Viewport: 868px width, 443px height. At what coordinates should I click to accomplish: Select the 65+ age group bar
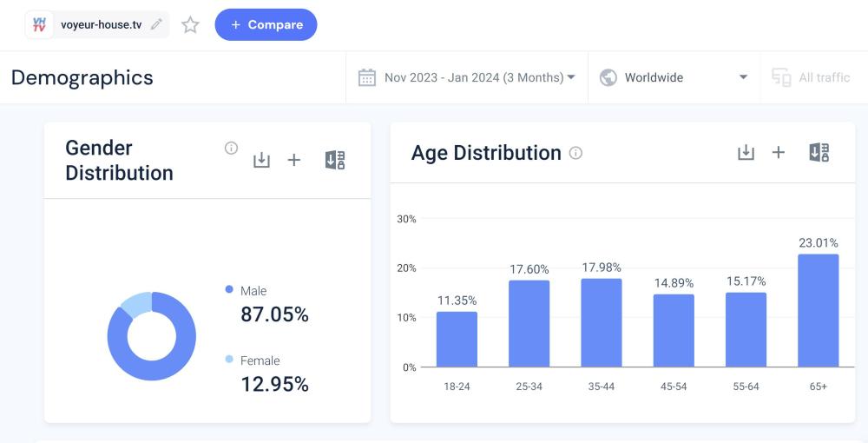click(x=818, y=310)
